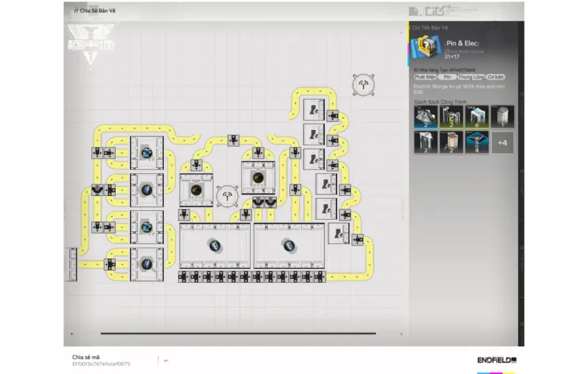Show the +4 more buildings tile

(x=502, y=143)
